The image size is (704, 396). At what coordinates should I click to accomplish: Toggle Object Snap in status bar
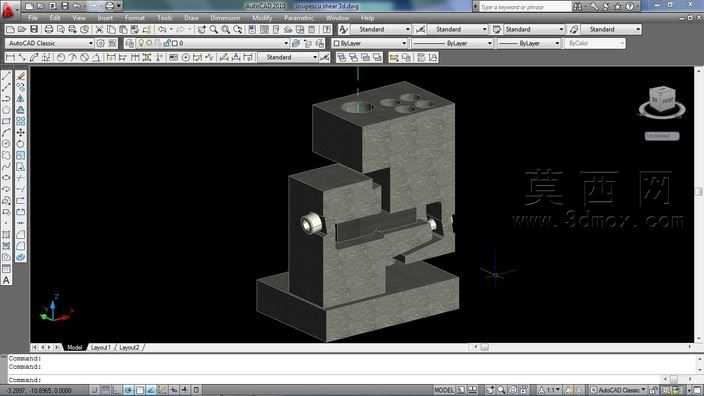pos(140,390)
